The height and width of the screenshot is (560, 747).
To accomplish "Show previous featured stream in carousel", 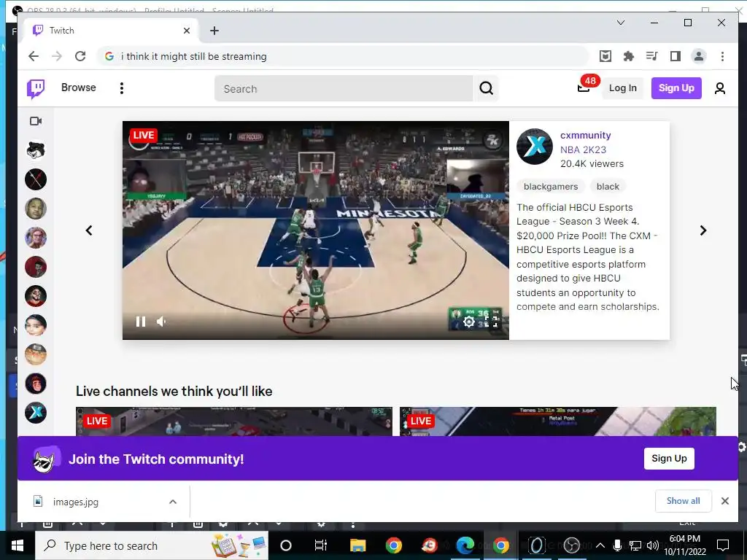I will click(x=89, y=230).
